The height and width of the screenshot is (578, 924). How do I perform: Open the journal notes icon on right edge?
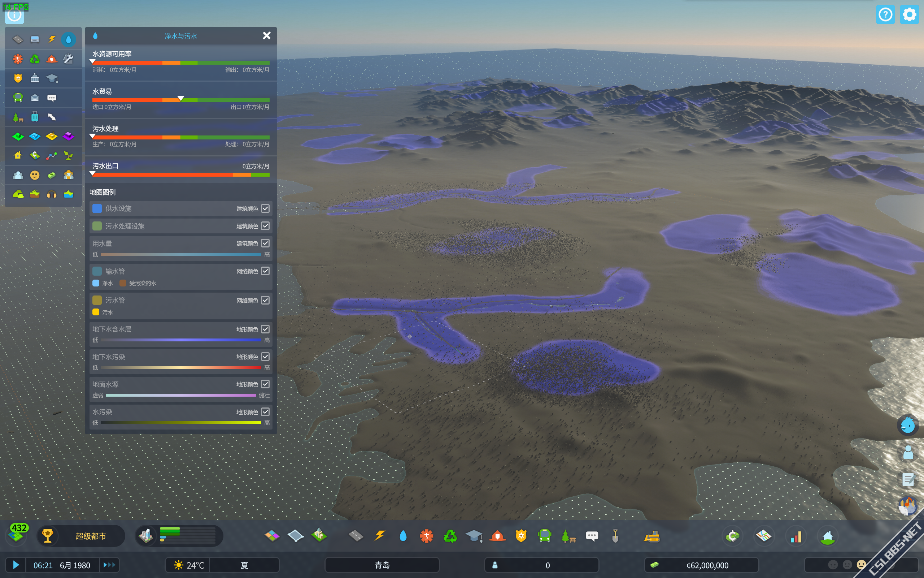[908, 479]
